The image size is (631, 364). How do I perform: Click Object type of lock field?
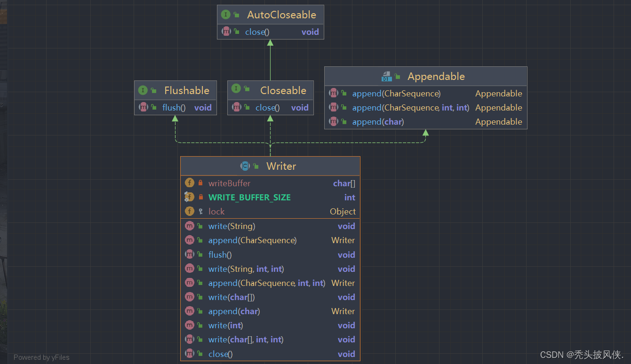coord(343,212)
